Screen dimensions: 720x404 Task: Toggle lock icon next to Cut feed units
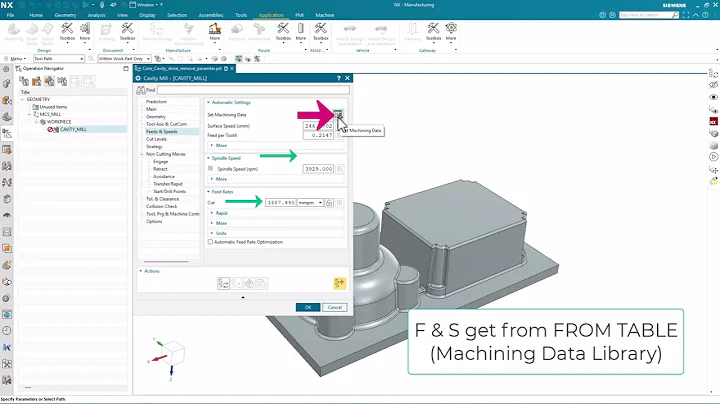click(329, 202)
